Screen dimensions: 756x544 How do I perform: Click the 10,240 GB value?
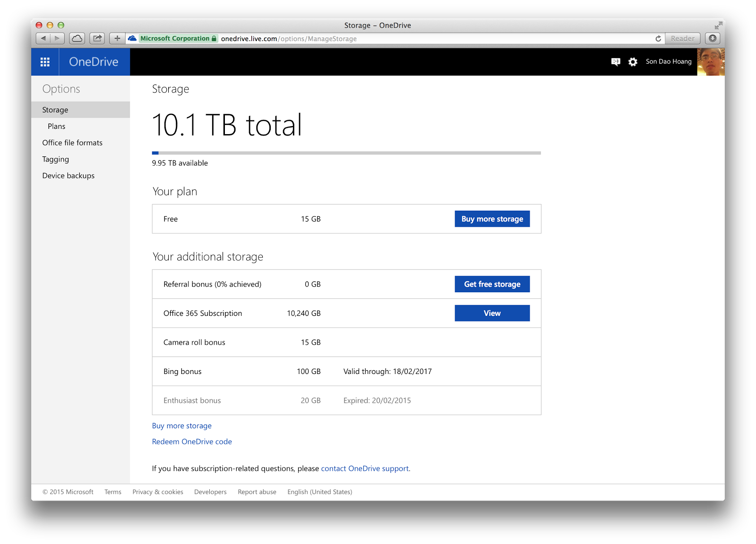pos(304,314)
